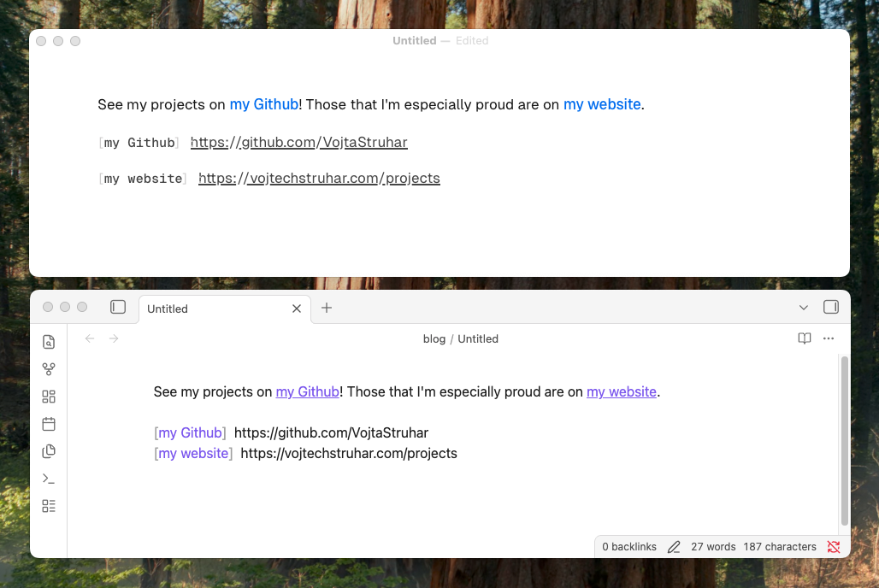Screen dimensions: 879x588
Task: Click the templates copy icon in the ribbon
Action: point(49,450)
